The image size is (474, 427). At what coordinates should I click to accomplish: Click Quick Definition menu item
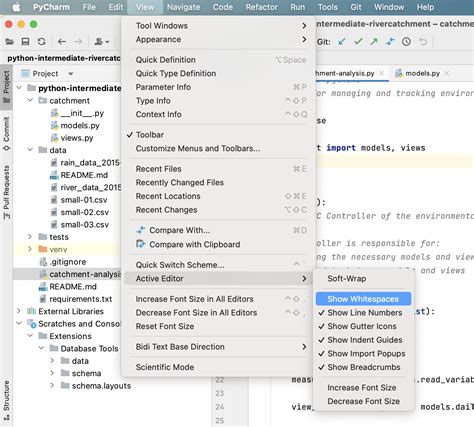pyautogui.click(x=217, y=60)
